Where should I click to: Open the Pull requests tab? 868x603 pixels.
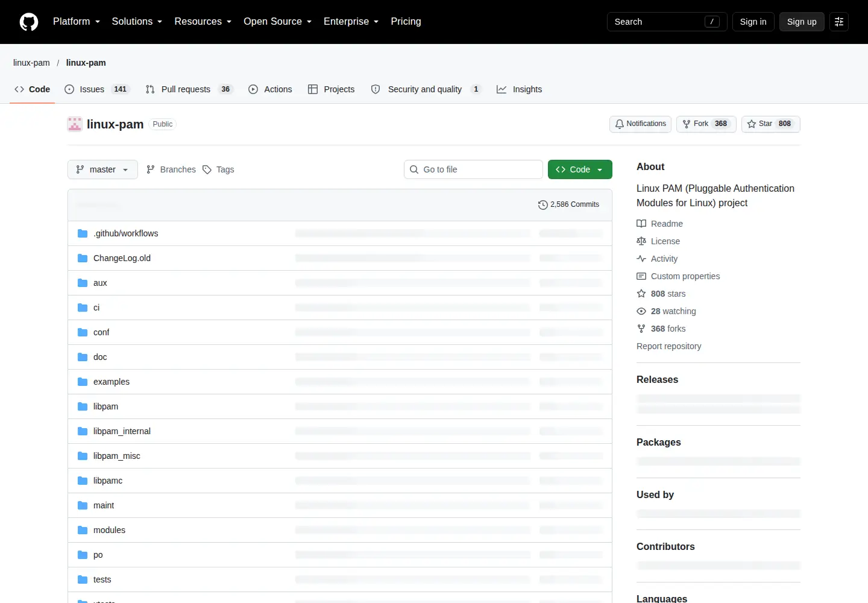click(189, 89)
